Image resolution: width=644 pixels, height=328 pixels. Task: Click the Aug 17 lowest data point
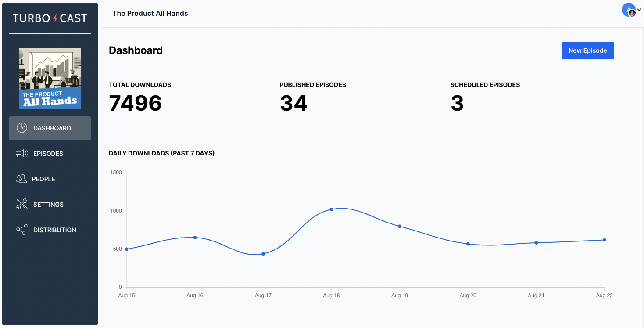pyautogui.click(x=263, y=254)
